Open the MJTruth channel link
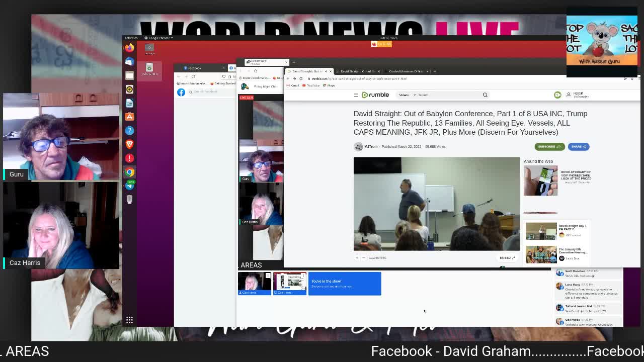644x362 pixels. point(371,147)
